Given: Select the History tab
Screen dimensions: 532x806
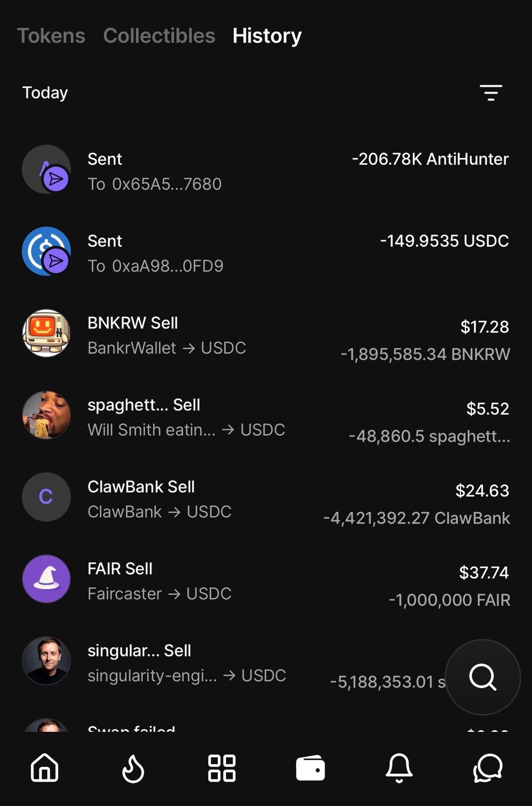Looking at the screenshot, I should point(267,35).
